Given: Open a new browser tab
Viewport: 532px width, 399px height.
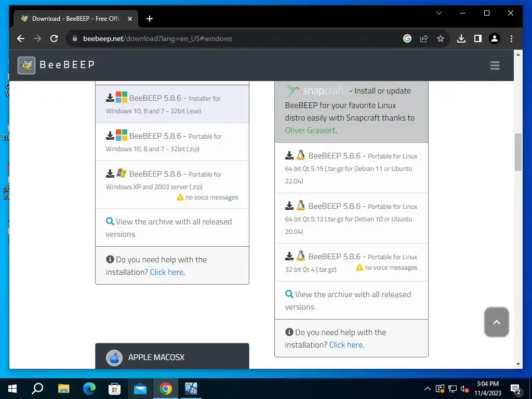Looking at the screenshot, I should [150, 19].
